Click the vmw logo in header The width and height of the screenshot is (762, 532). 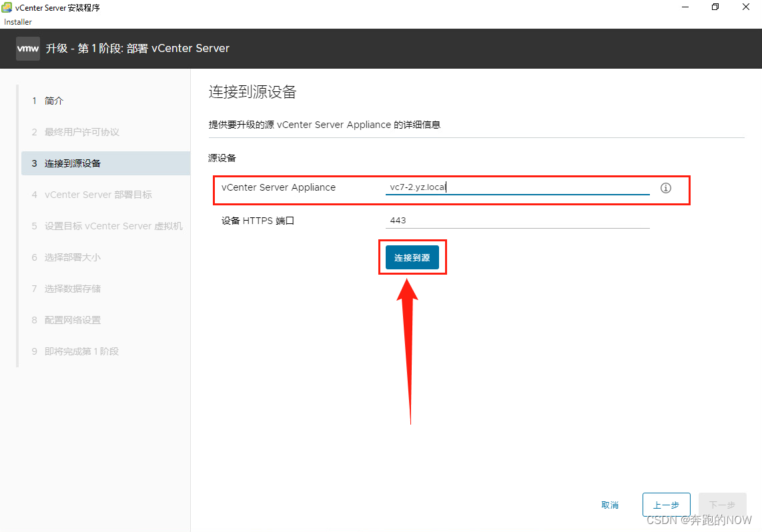tap(28, 49)
